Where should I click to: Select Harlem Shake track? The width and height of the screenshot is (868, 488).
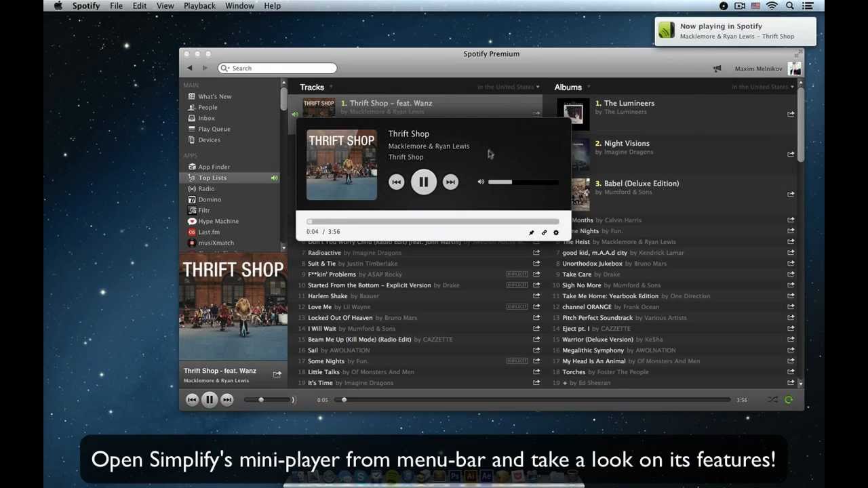[328, 296]
